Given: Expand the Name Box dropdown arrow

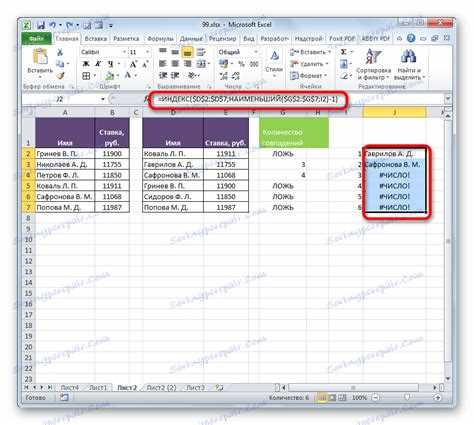Looking at the screenshot, I should coord(103,99).
